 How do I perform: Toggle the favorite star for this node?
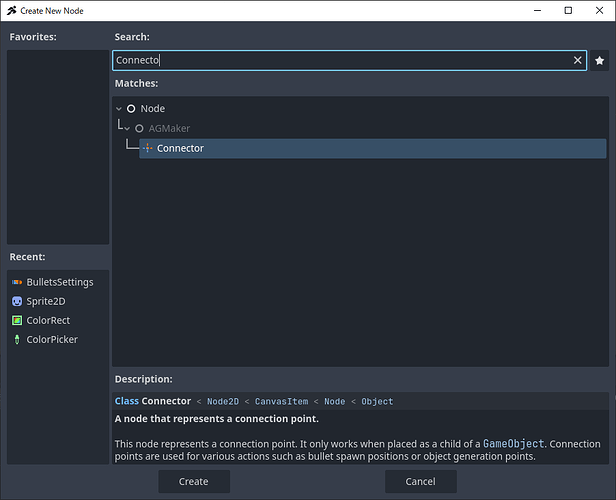599,61
